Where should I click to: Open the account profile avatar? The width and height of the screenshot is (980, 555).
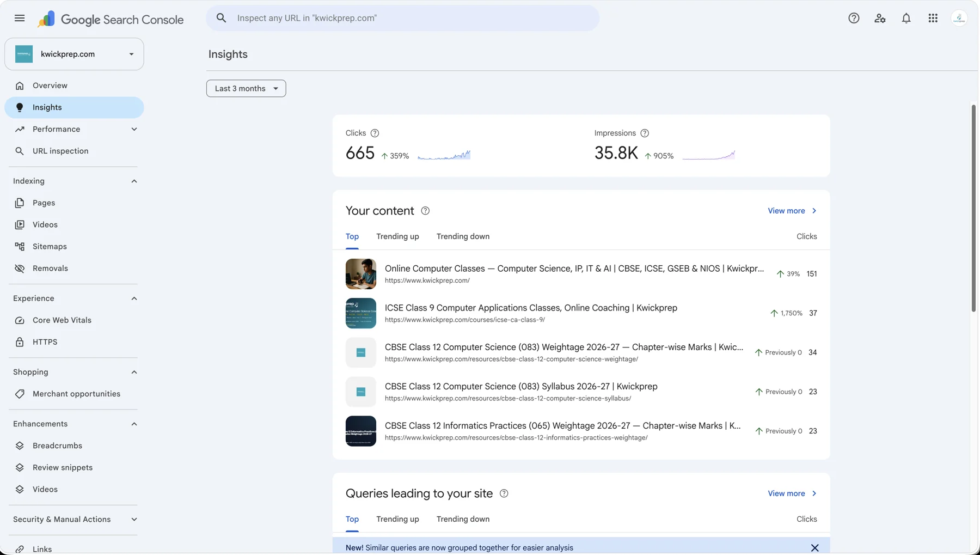[959, 18]
